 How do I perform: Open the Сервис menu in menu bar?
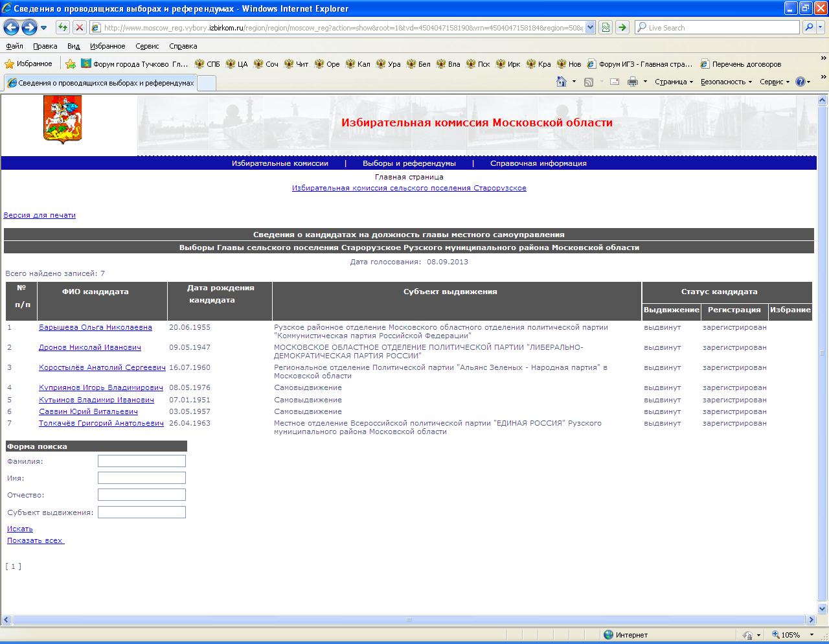147,46
